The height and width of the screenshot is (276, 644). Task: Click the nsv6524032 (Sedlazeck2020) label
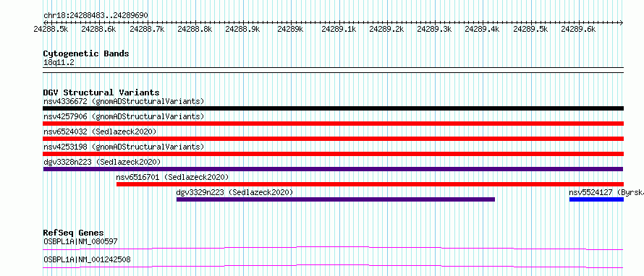click(x=100, y=131)
